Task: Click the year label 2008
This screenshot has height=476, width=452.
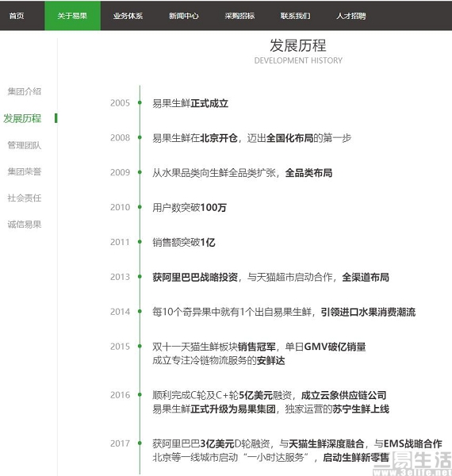Action: [x=120, y=138]
